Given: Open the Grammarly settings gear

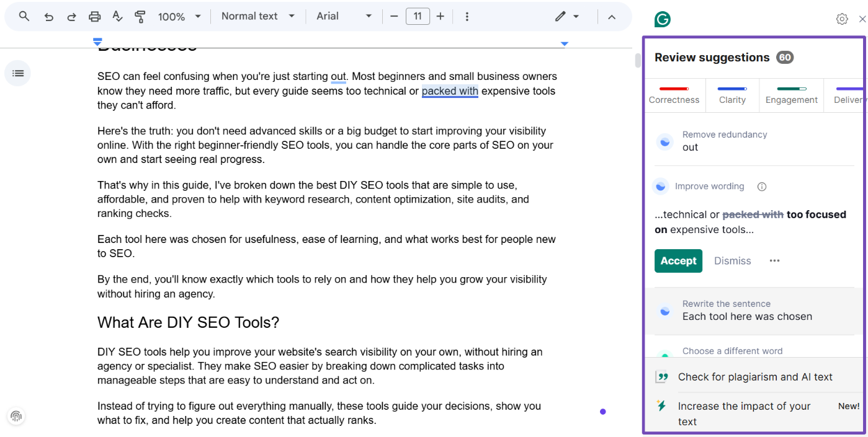Looking at the screenshot, I should coord(841,19).
